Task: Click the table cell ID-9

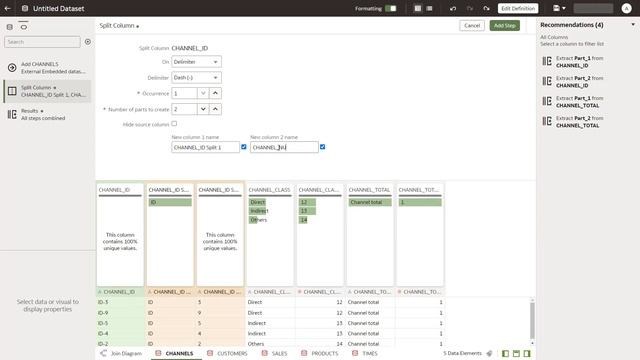Action: pos(120,313)
